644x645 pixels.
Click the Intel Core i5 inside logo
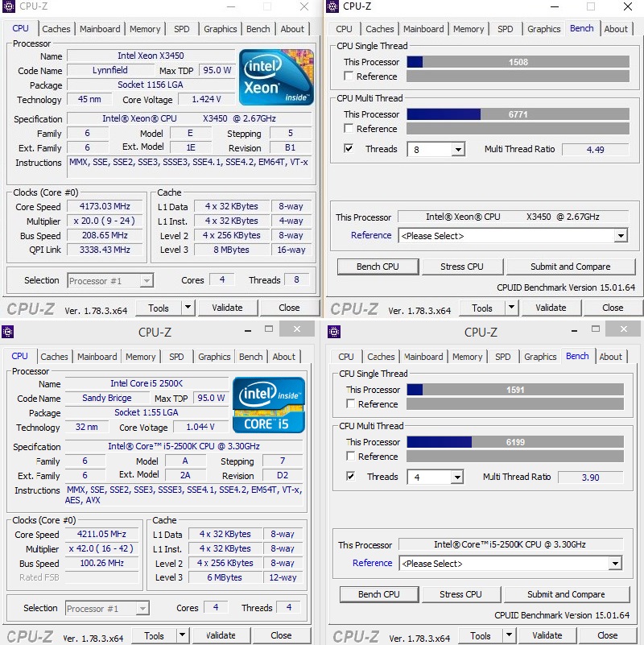tap(269, 405)
